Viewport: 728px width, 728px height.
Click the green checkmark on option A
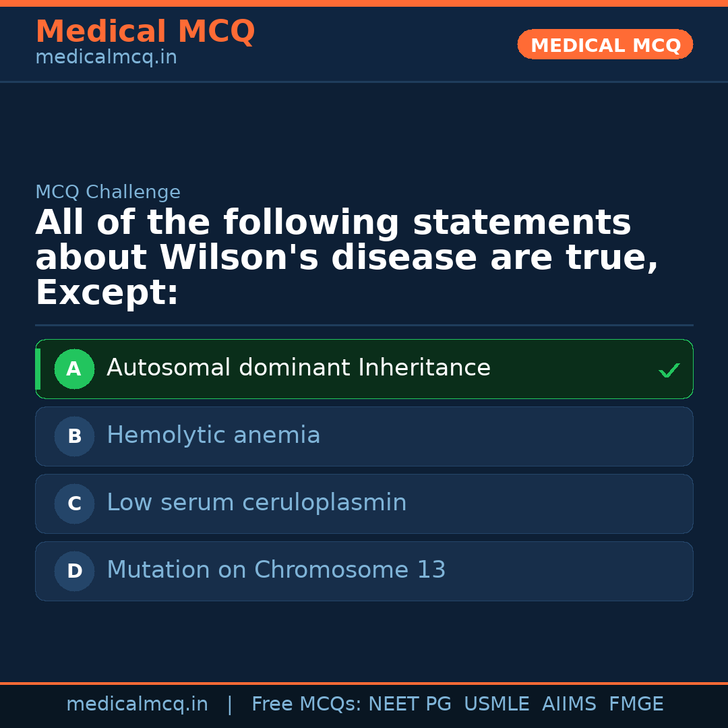click(x=669, y=370)
